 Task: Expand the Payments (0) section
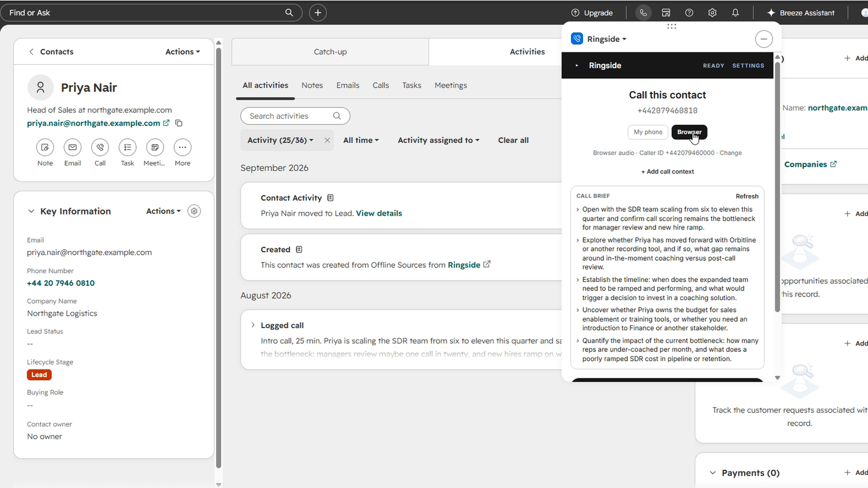click(x=713, y=473)
